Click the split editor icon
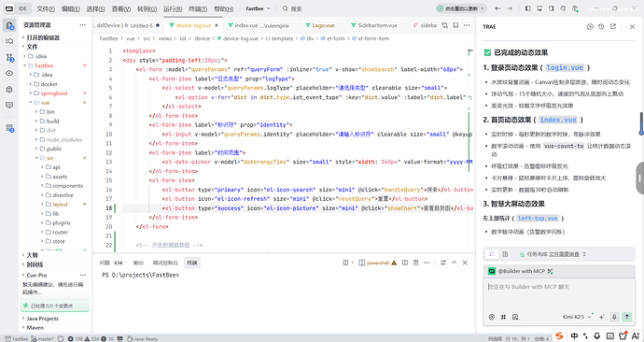The image size is (644, 342). (455, 25)
